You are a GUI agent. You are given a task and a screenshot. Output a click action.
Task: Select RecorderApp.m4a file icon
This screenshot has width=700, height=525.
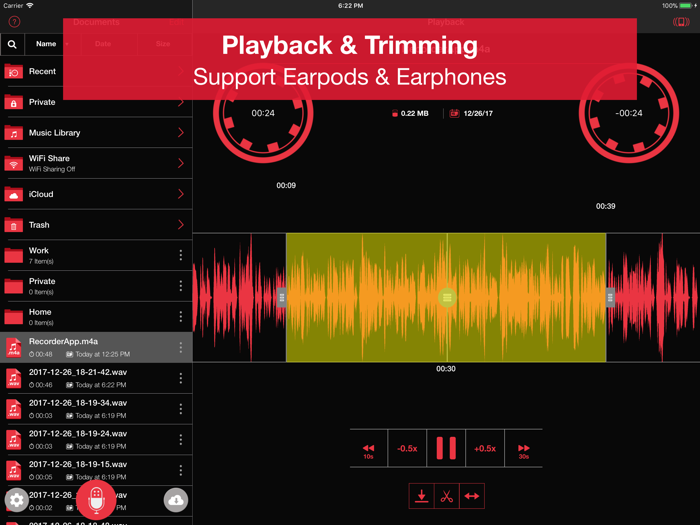[13, 348]
